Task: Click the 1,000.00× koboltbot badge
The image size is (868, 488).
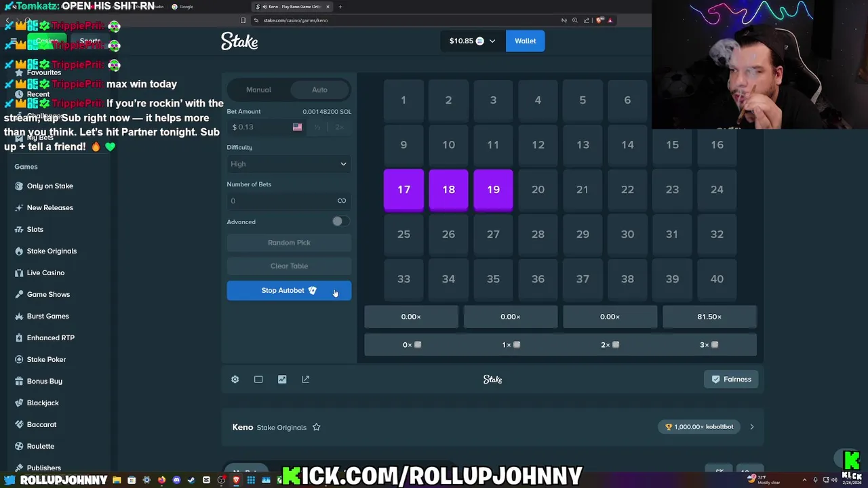Action: 698,427
